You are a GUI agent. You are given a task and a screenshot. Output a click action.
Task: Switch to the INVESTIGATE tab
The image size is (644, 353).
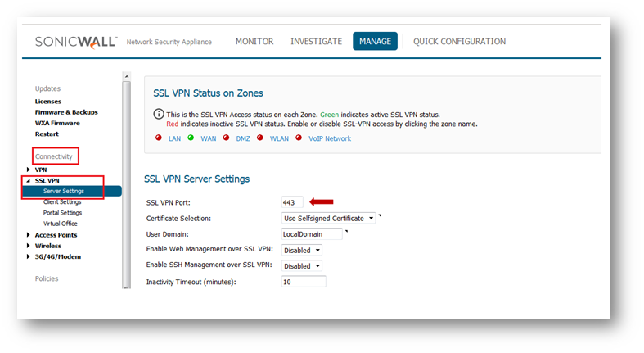click(x=316, y=42)
